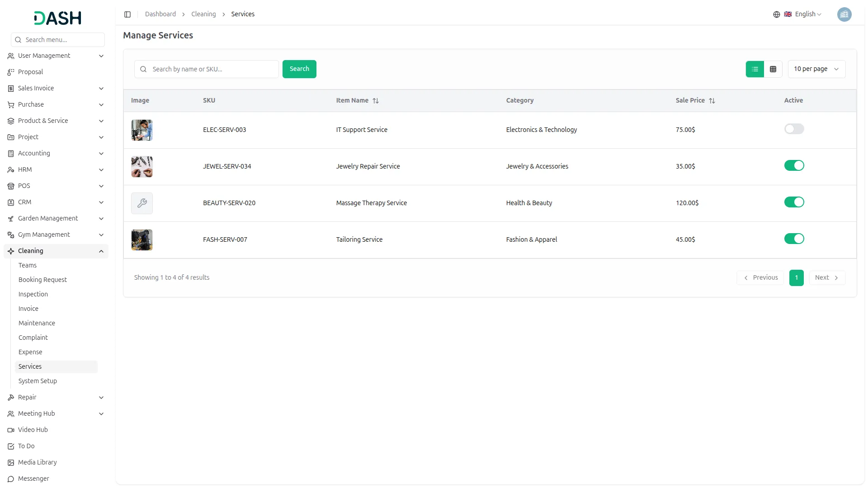The width and height of the screenshot is (868, 488).
Task: Open the IT Support Service thumbnail image
Action: (142, 130)
